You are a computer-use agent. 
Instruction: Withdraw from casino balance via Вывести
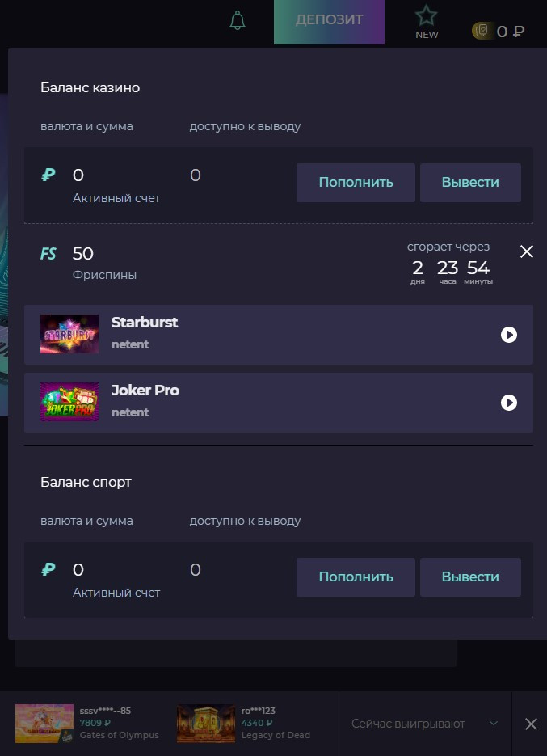point(470,183)
